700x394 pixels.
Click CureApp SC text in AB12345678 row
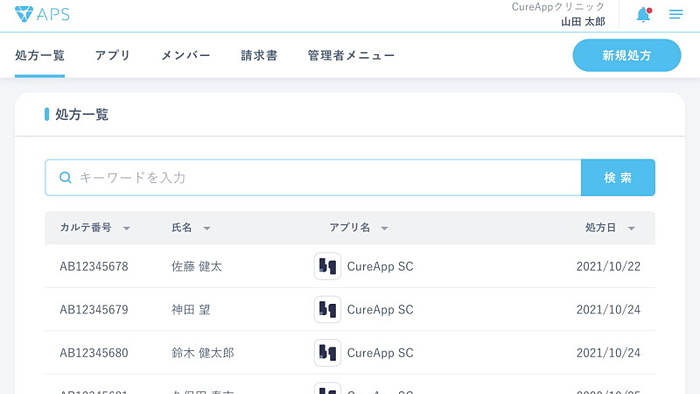[x=380, y=266]
